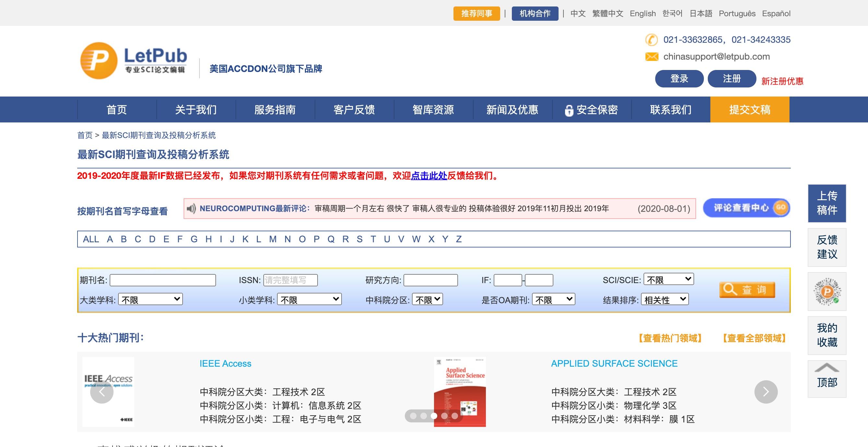
Task: Select the third carousel dot indicator
Action: coord(434,416)
